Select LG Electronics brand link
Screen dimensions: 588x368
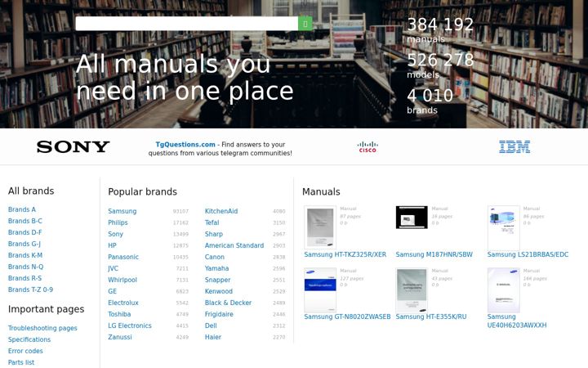coord(130,325)
